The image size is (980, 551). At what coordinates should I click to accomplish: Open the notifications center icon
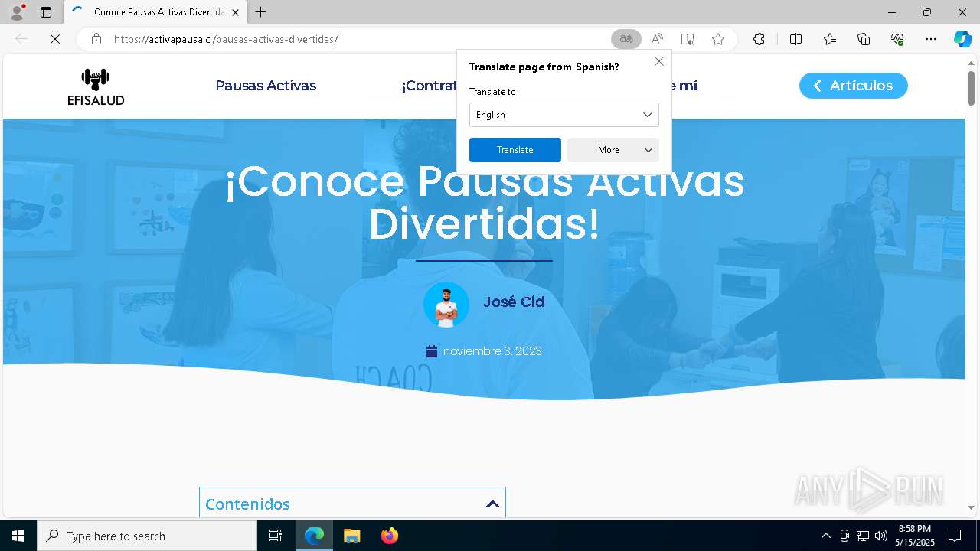coord(955,536)
